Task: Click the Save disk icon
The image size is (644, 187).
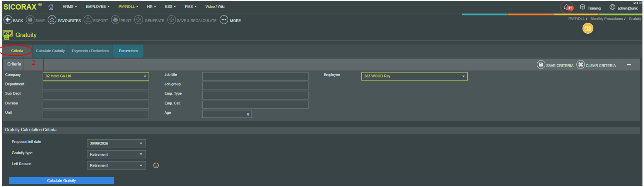Action: coord(30,20)
